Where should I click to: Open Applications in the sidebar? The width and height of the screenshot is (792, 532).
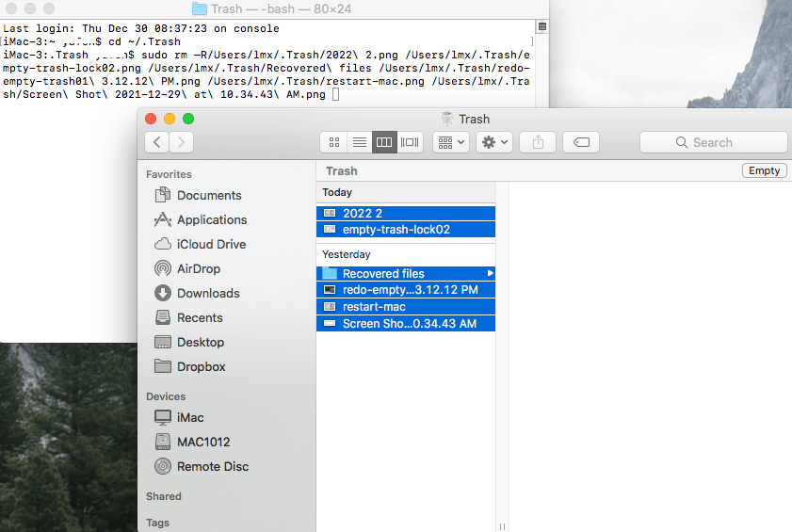tap(212, 219)
